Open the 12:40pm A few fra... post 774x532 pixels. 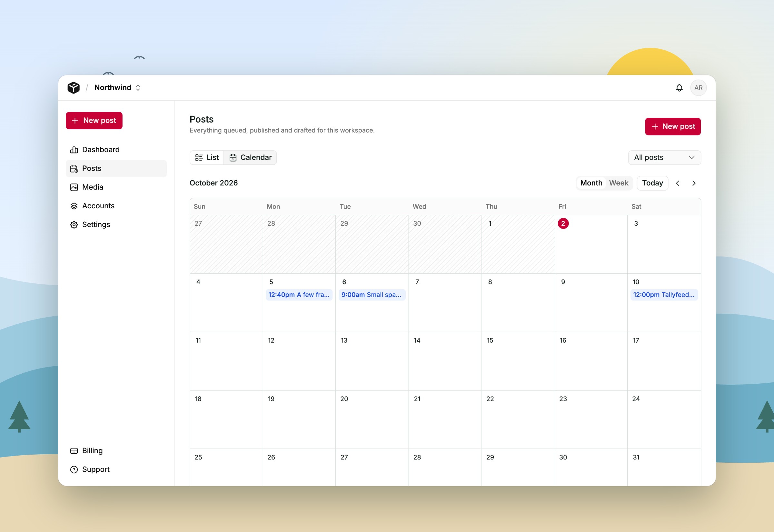[299, 295]
